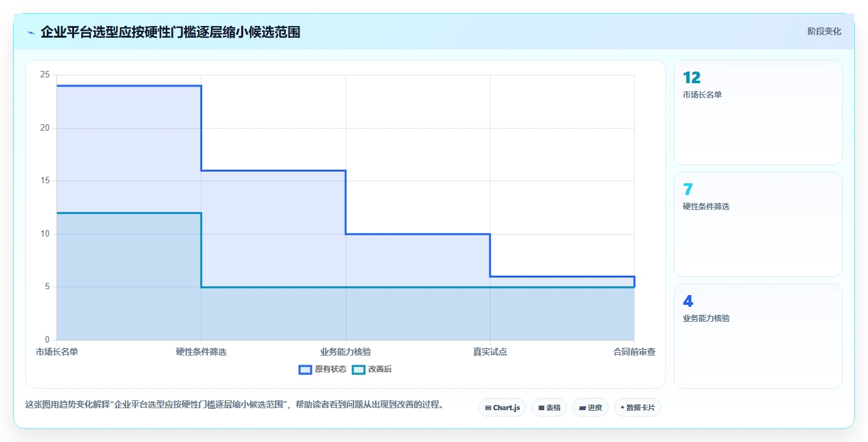Click the Chart.js tag button

(x=502, y=408)
